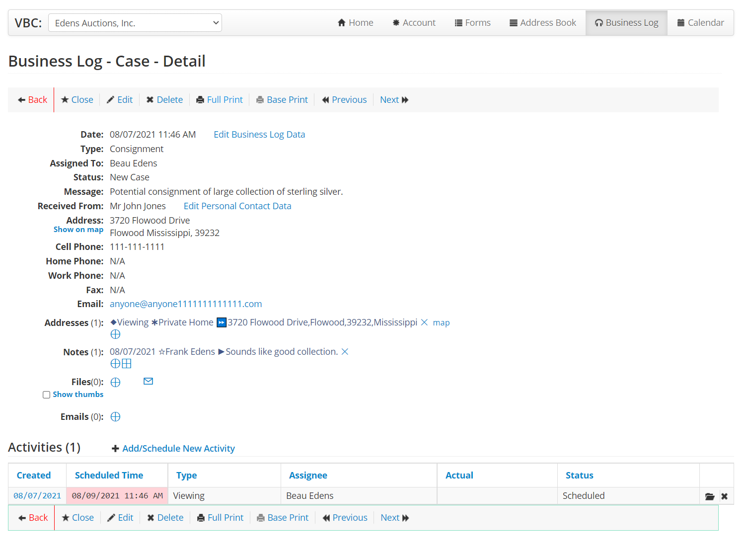749x560 pixels.
Task: Remove the Flowood Drive address entry
Action: tap(424, 322)
